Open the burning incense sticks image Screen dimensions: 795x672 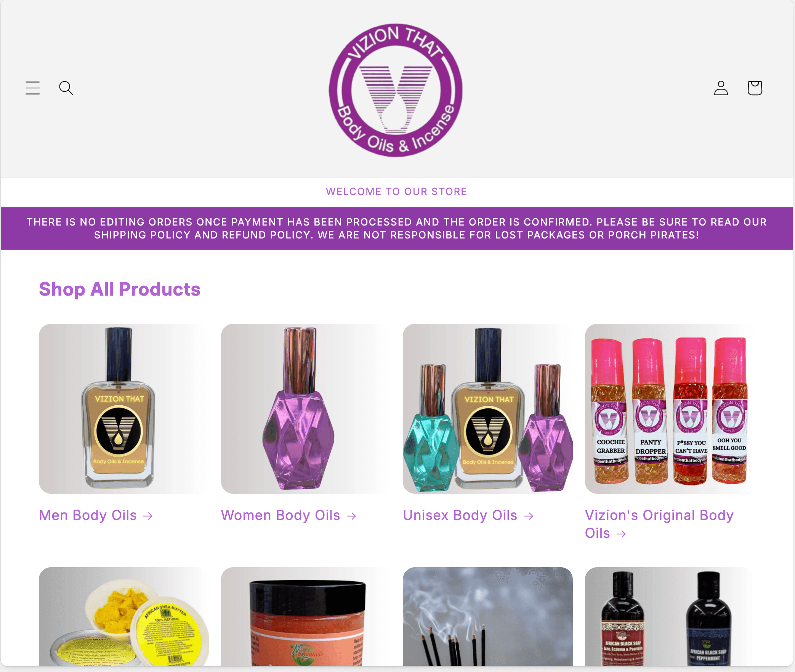coord(488,617)
